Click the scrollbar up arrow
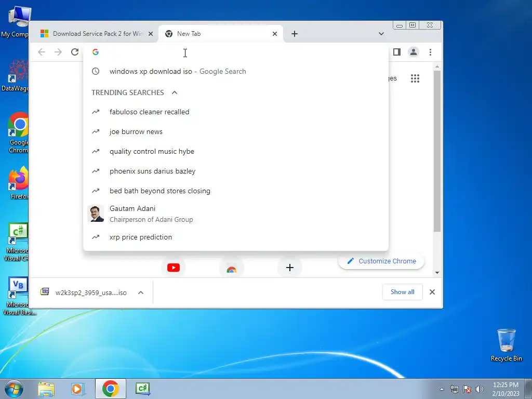Viewport: 532px width, 399px height. [x=437, y=66]
